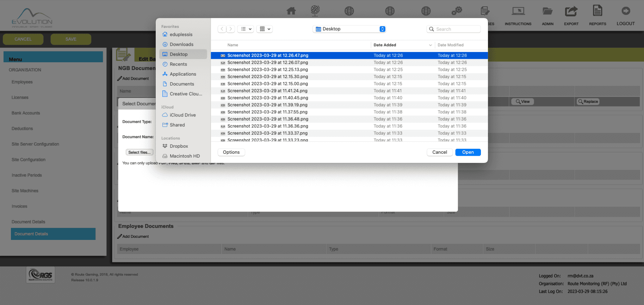The width and height of the screenshot is (644, 305).
Task: Select file Screenshot 2023-03-29 at 12.26.07.png
Action: click(x=349, y=62)
